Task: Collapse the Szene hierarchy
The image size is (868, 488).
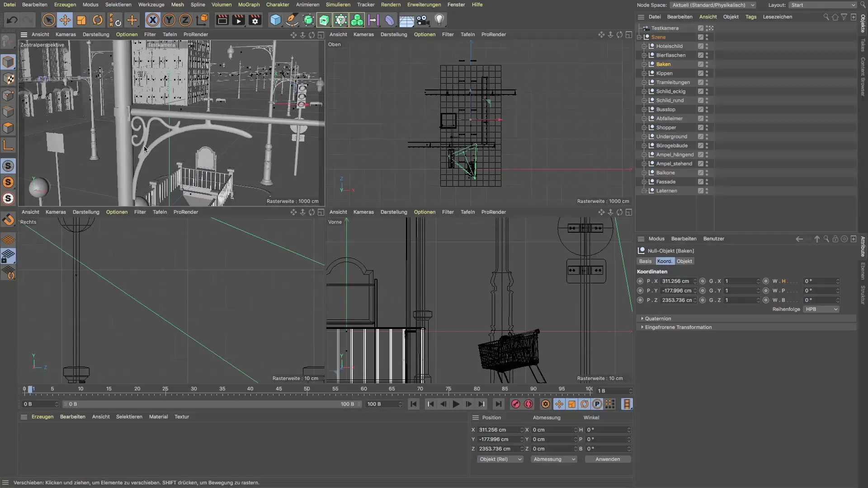Action: pos(639,37)
